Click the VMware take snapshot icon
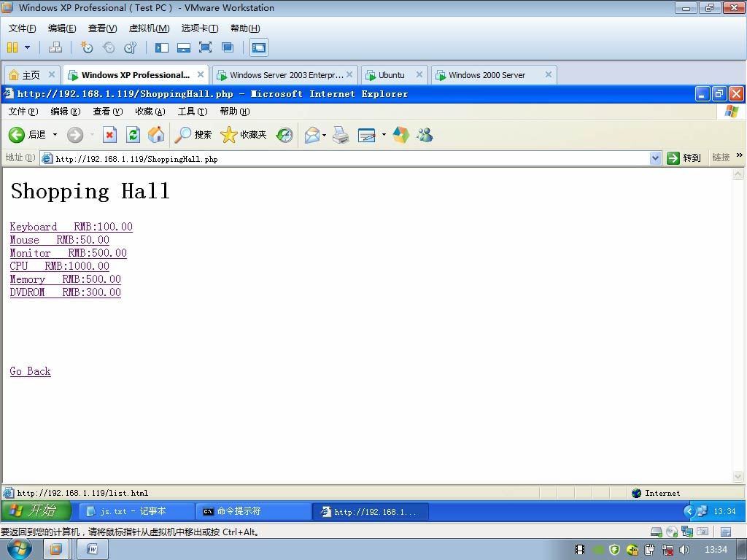Viewport: 747px width, 560px height. (87, 47)
